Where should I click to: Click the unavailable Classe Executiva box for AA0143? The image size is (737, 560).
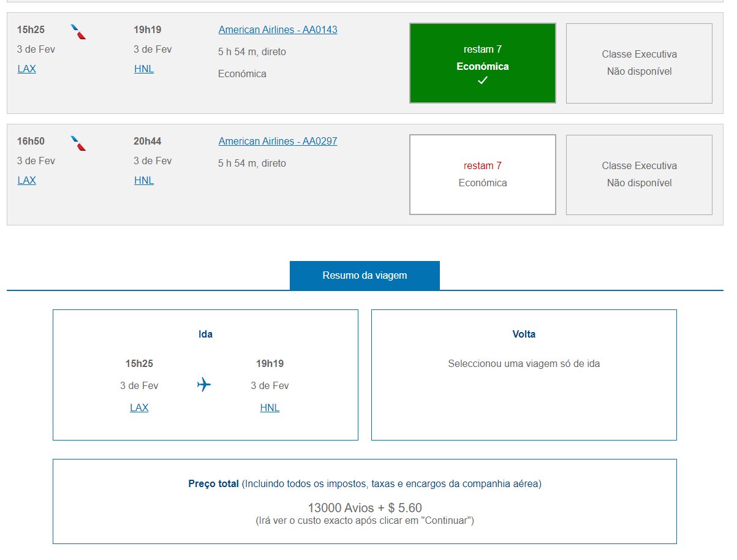tap(639, 63)
